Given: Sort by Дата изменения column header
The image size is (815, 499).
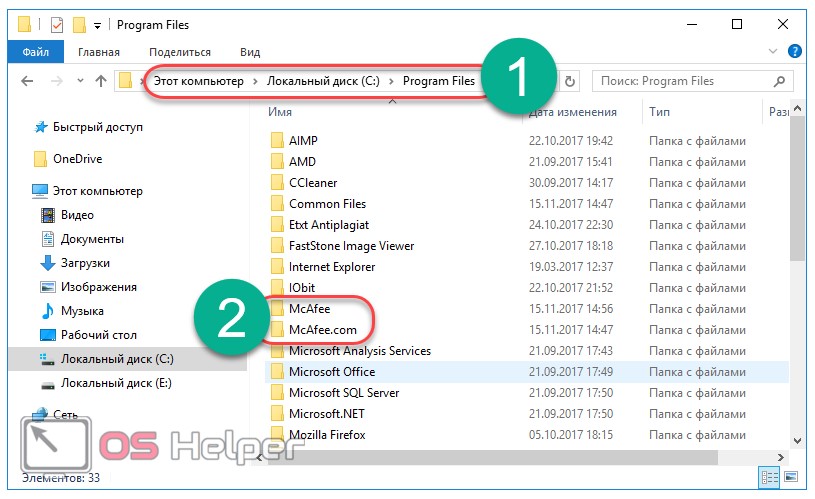Looking at the screenshot, I should (572, 112).
